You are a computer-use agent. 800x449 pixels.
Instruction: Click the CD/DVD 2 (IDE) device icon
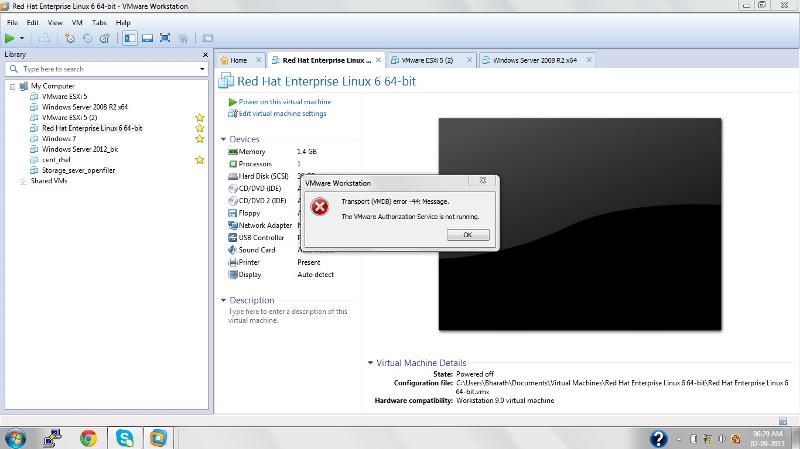233,201
